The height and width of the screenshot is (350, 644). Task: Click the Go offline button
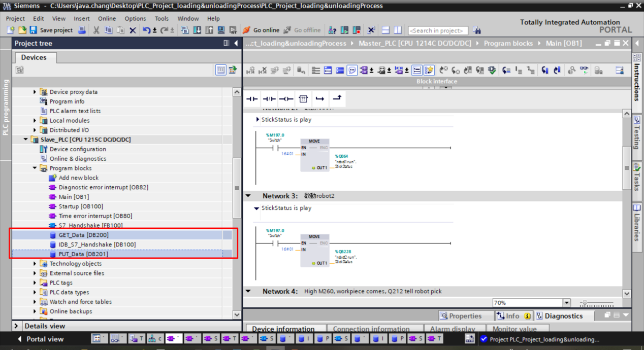pyautogui.click(x=302, y=30)
